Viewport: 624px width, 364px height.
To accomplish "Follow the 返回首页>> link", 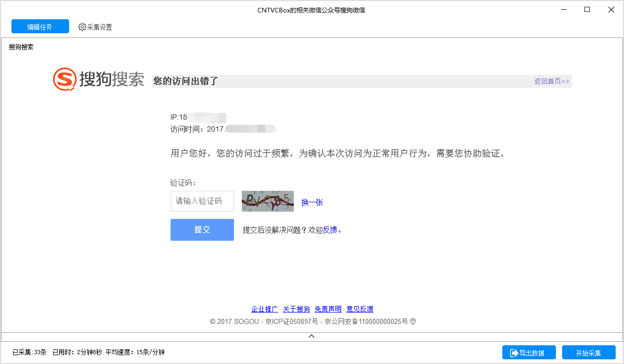I will click(552, 81).
